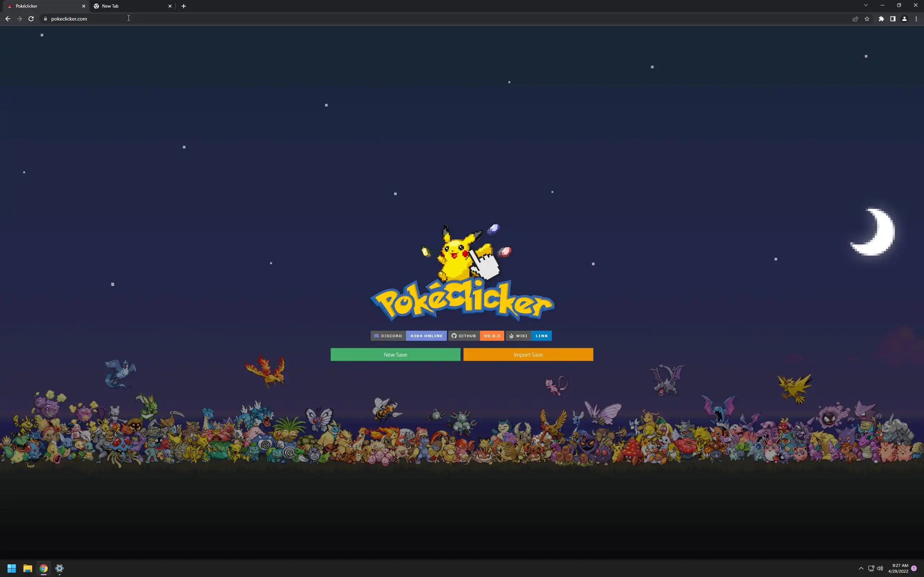Open File Explorer from the taskbar

pyautogui.click(x=27, y=568)
